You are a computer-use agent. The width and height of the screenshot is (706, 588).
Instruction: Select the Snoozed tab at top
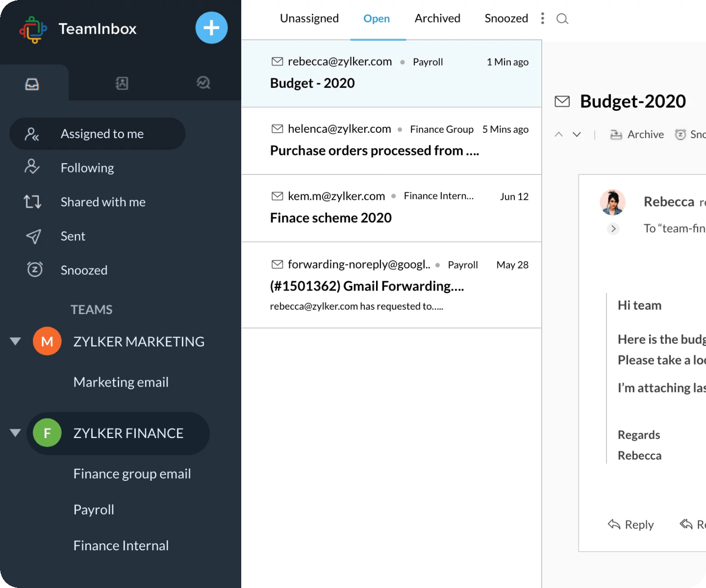506,19
